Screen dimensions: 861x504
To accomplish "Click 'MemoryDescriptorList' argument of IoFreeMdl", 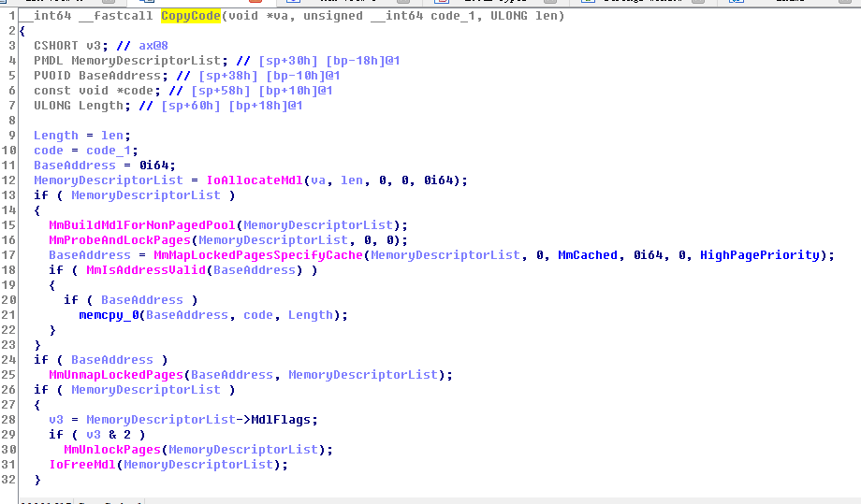I will 198,465.
